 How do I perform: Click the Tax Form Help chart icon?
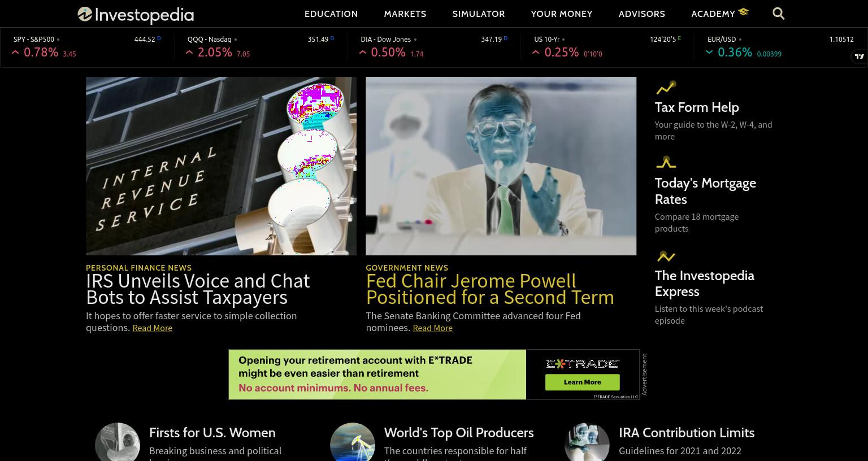click(666, 88)
